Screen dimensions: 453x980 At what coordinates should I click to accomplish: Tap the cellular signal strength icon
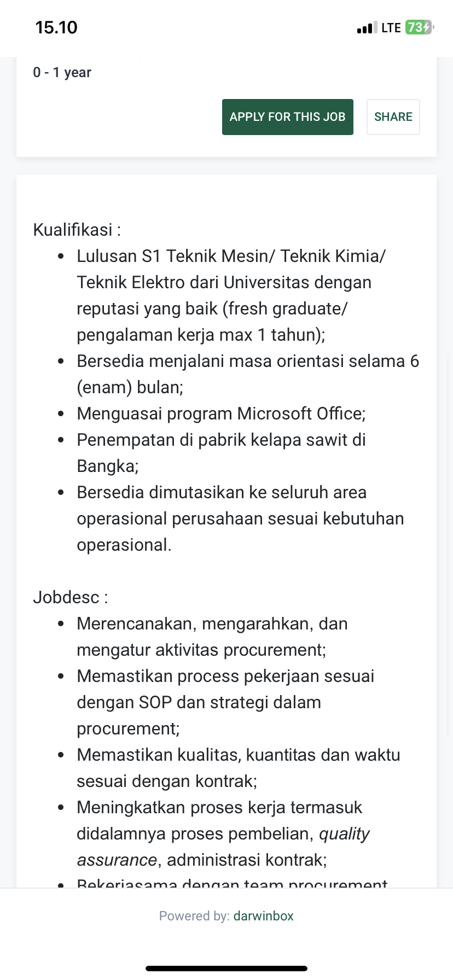367,28
